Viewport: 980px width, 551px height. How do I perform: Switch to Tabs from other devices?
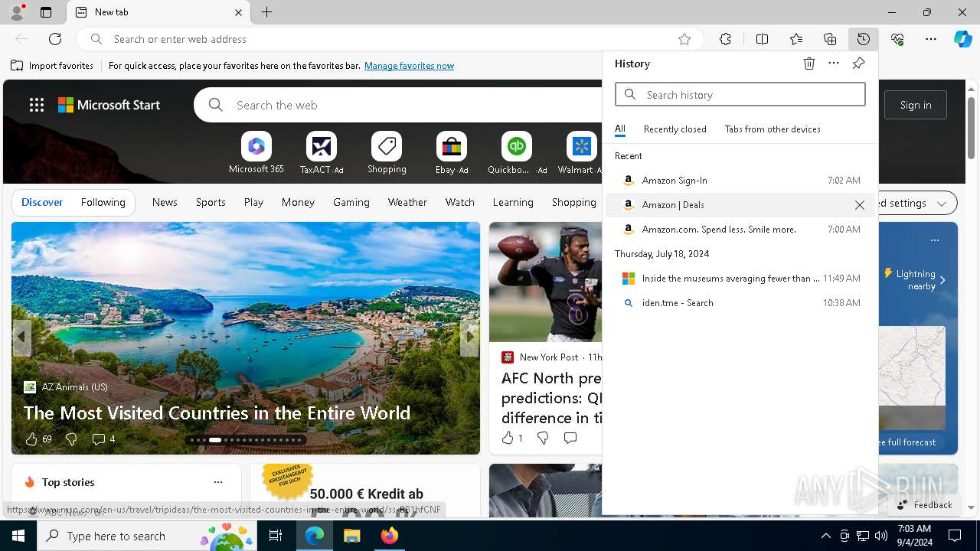[773, 129]
